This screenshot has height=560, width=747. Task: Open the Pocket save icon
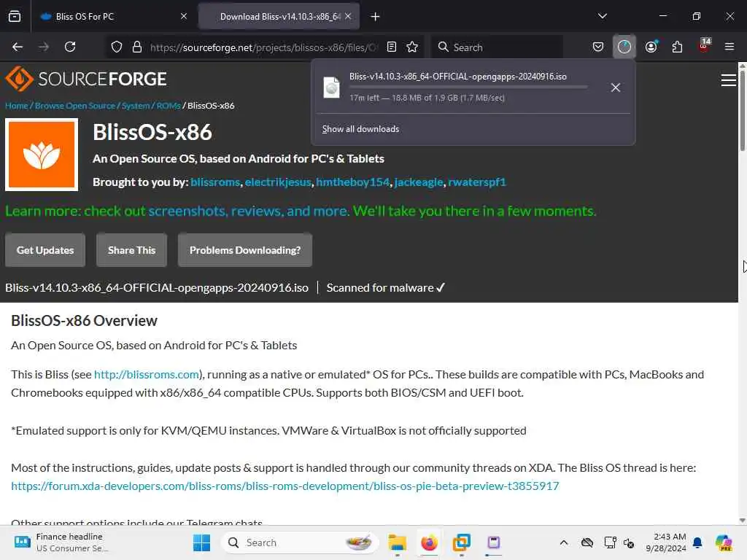point(598,47)
